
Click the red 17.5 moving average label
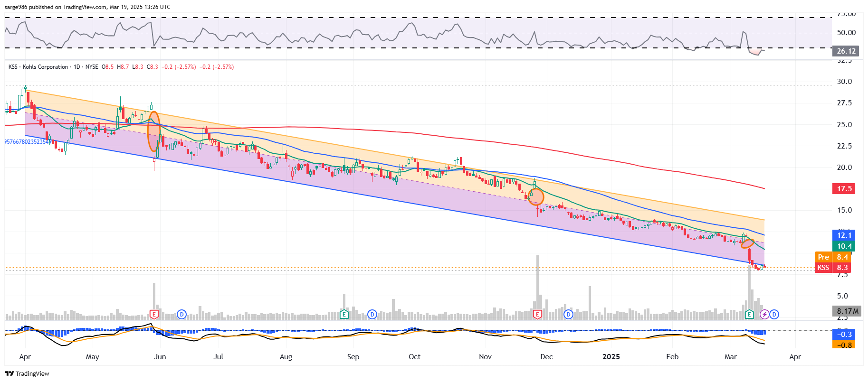tap(844, 189)
